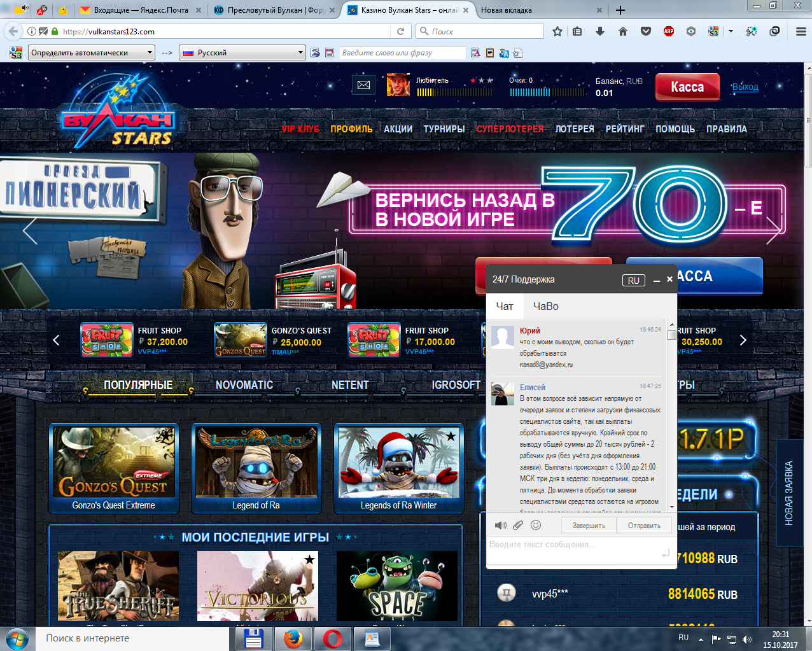Select the ПОПУЛЯРНЫЕ games tab
The height and width of the screenshot is (651, 812).
click(138, 385)
